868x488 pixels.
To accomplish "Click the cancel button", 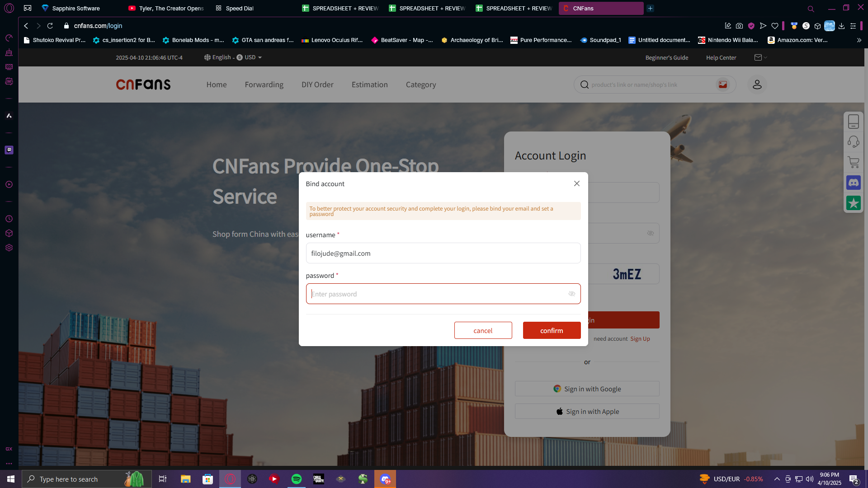I will pyautogui.click(x=483, y=330).
